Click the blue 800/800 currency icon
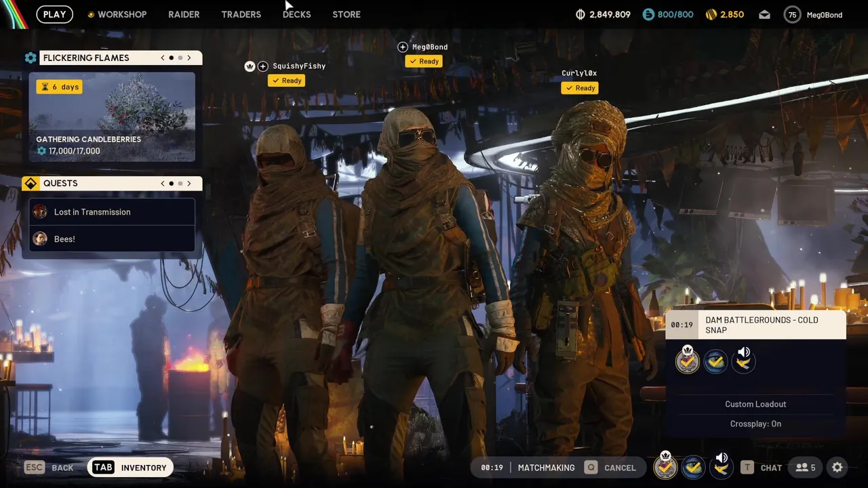Screen dimensions: 868x488 [x=648, y=14]
